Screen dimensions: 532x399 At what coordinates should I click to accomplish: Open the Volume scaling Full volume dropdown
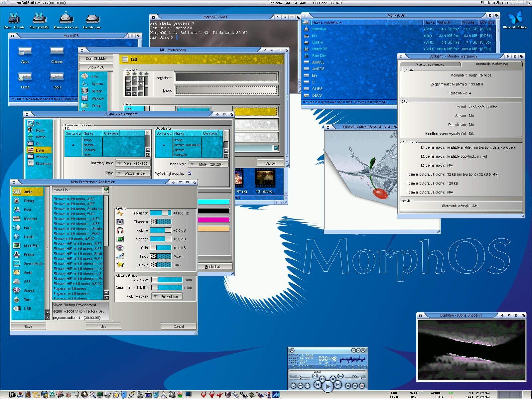click(167, 297)
